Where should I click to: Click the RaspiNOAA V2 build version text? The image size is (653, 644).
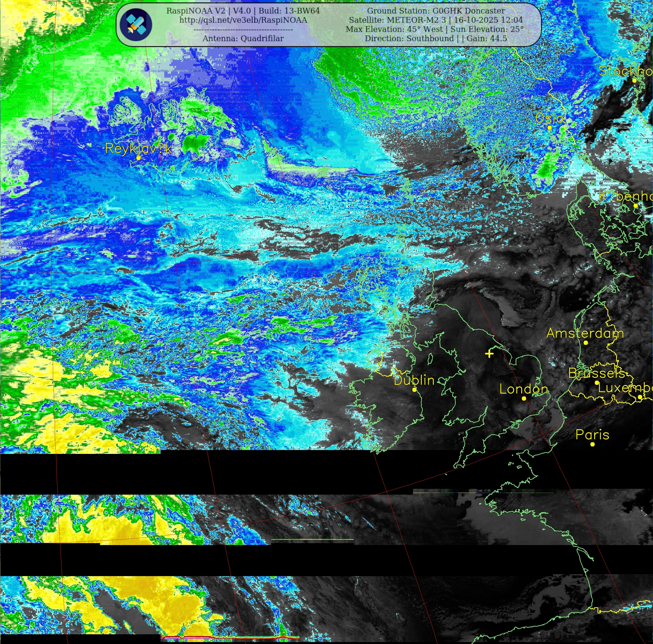point(243,11)
